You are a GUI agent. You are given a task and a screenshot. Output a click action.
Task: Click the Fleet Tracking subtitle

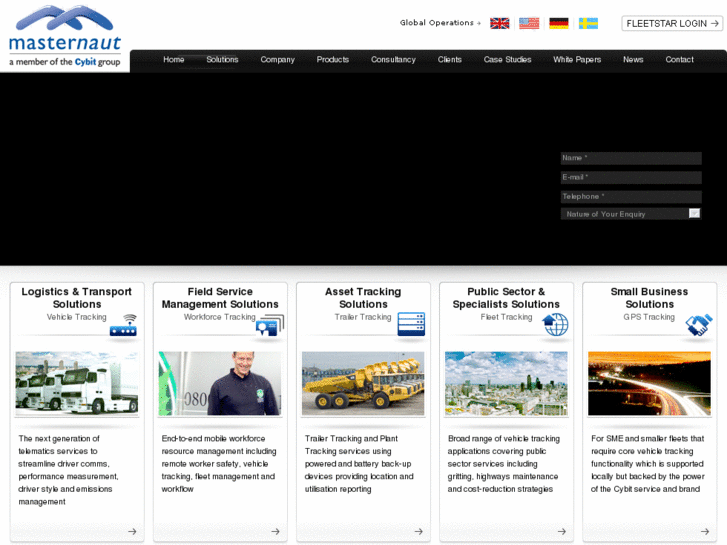coord(506,317)
